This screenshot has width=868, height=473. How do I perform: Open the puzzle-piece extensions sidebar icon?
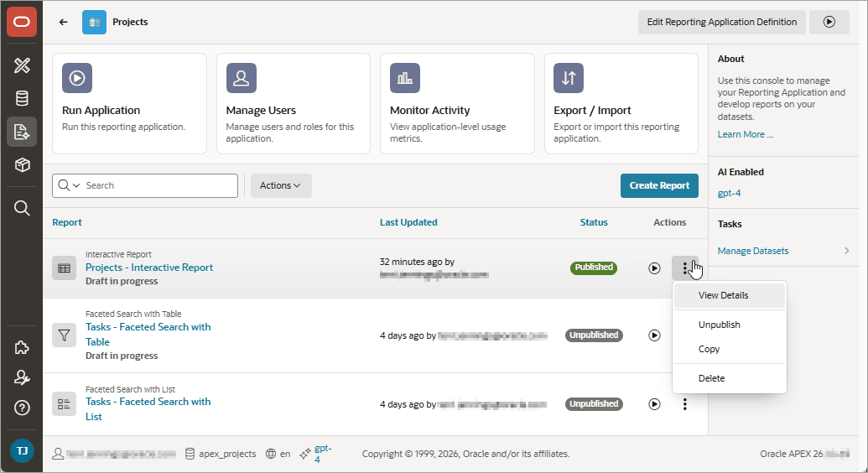(x=22, y=348)
